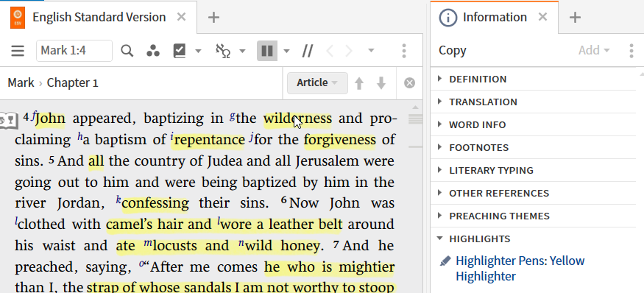Click the sacrament font-and-cup icon beside verse 4
Viewport: 644px width, 293px height.
point(9,121)
